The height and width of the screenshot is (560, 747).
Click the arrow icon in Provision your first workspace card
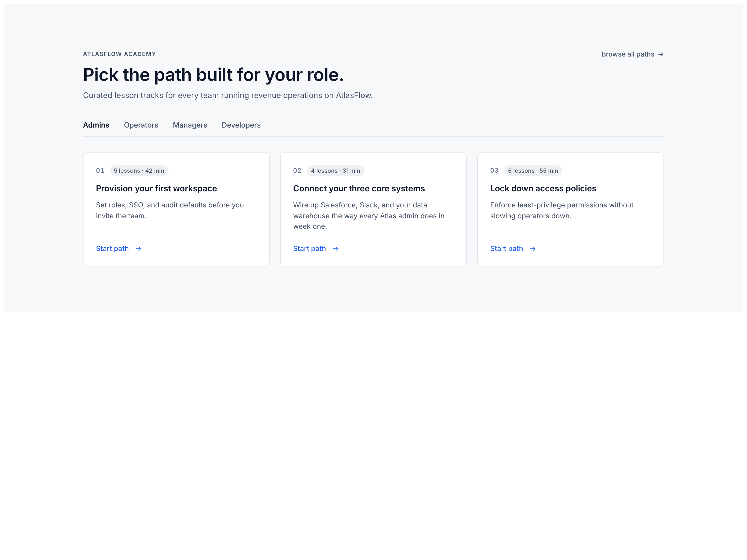point(139,249)
